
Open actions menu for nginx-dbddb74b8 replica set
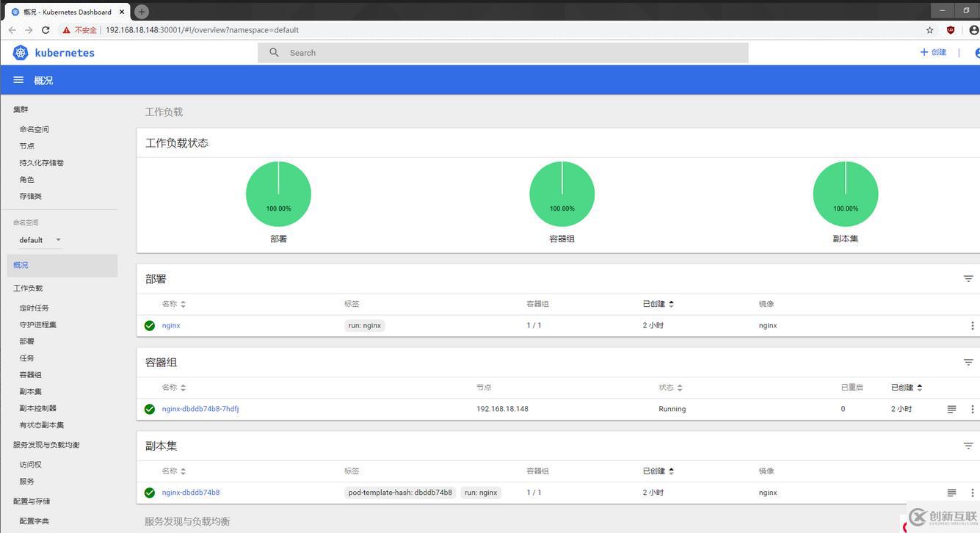[x=973, y=493]
